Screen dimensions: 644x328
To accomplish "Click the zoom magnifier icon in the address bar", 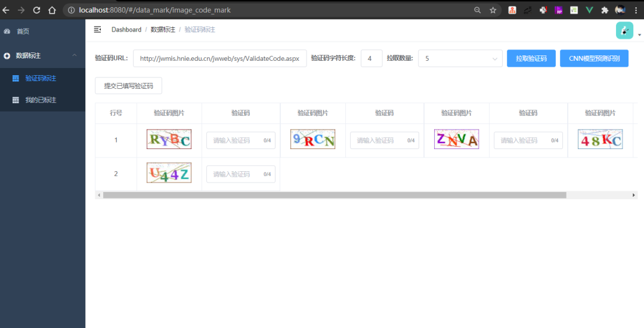I will pos(477,10).
